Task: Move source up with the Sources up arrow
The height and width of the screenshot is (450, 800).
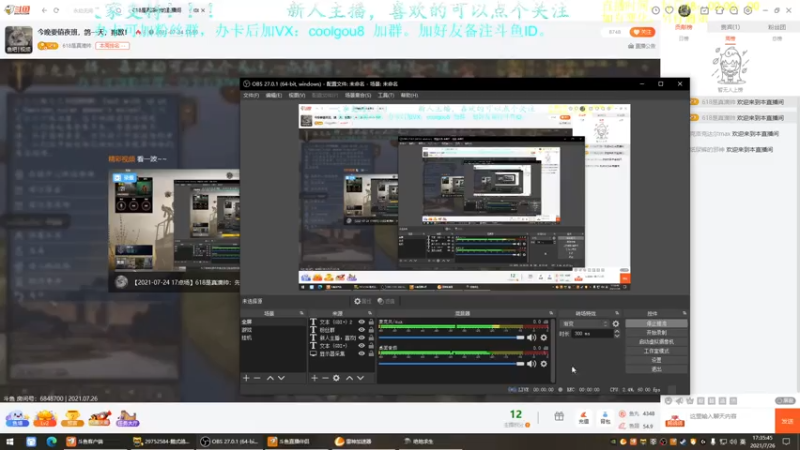Action: tap(349, 378)
